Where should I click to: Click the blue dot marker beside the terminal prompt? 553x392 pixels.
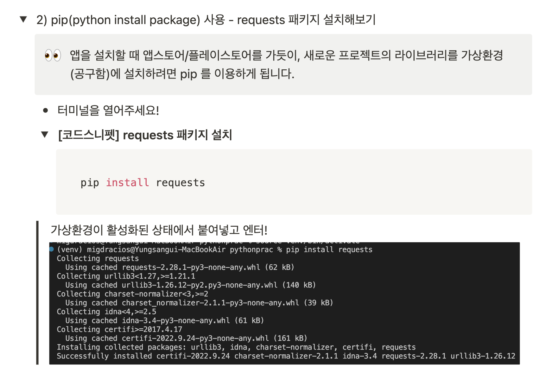(x=52, y=250)
